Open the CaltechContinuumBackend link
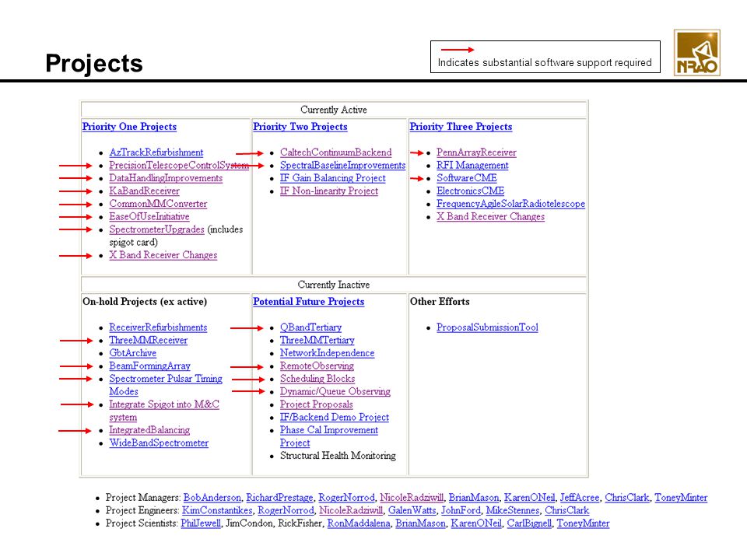 pos(336,152)
